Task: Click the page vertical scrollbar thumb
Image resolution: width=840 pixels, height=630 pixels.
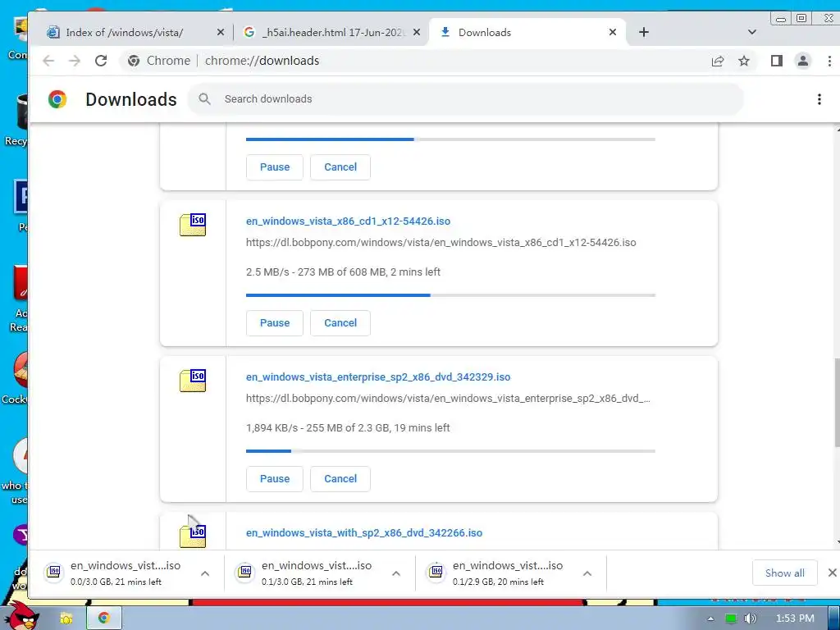Action: coord(837,402)
